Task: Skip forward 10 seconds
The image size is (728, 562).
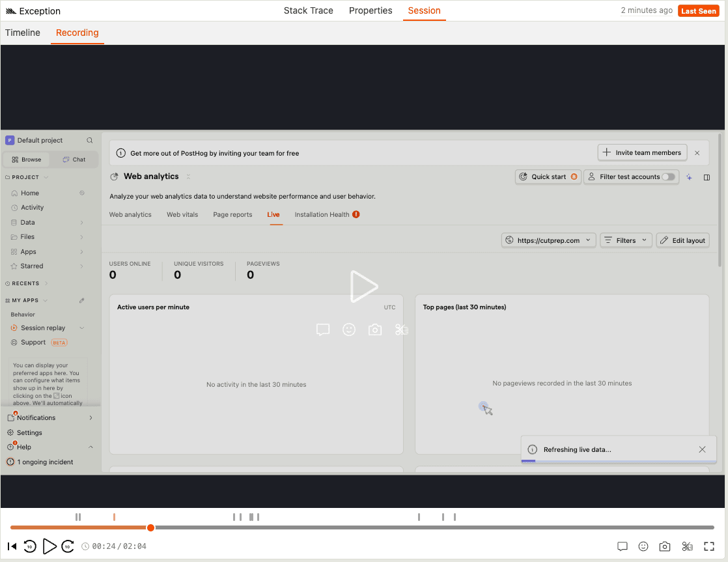Action: [x=68, y=546]
